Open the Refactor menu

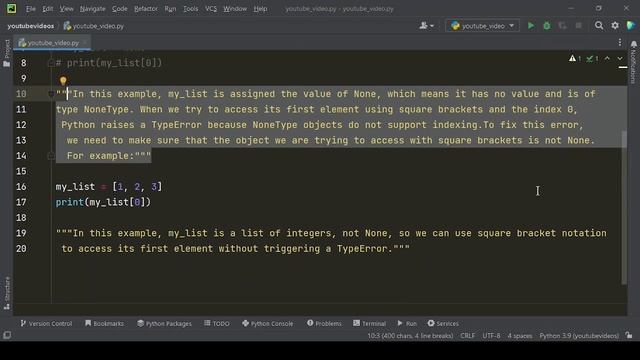click(x=146, y=9)
